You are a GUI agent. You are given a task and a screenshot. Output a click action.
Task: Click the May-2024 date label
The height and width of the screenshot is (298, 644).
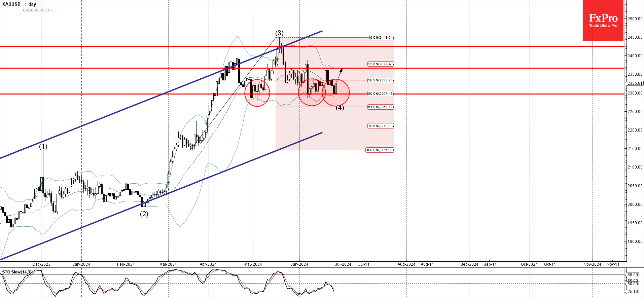click(x=253, y=264)
